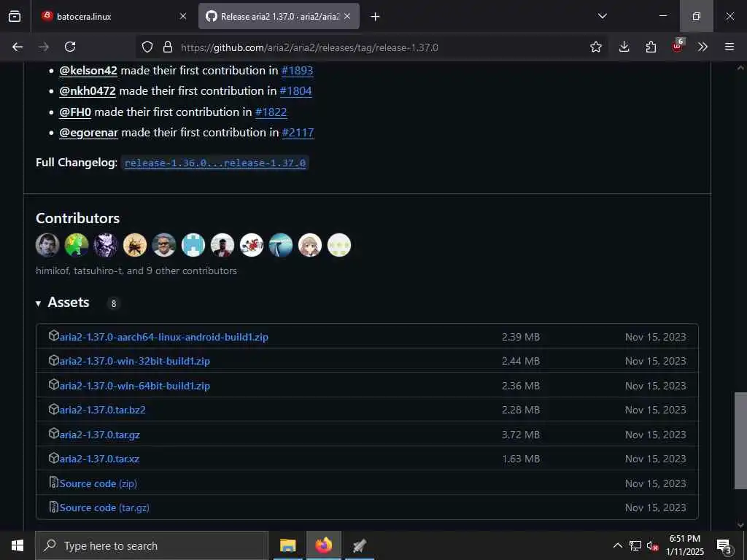This screenshot has height=560, width=747.
Task: Close the Release aria2 1.37.0 tab
Action: coord(347,16)
